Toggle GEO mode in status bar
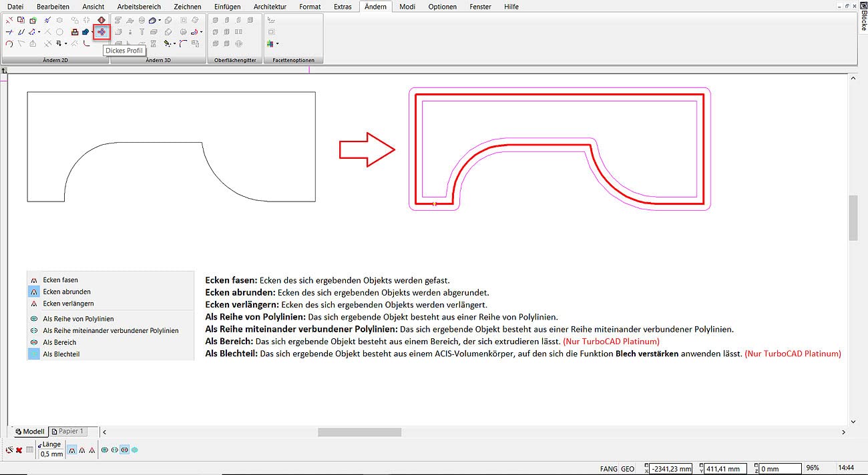 tap(628, 469)
